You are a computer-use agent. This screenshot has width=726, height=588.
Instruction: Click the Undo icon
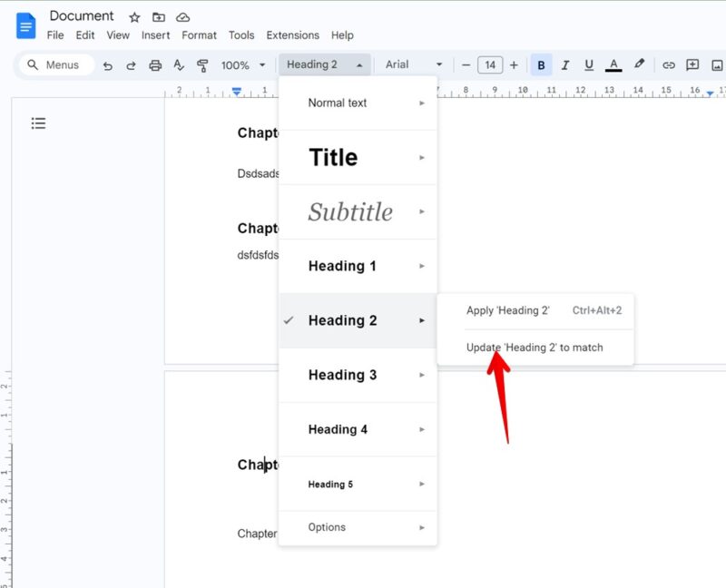[109, 64]
